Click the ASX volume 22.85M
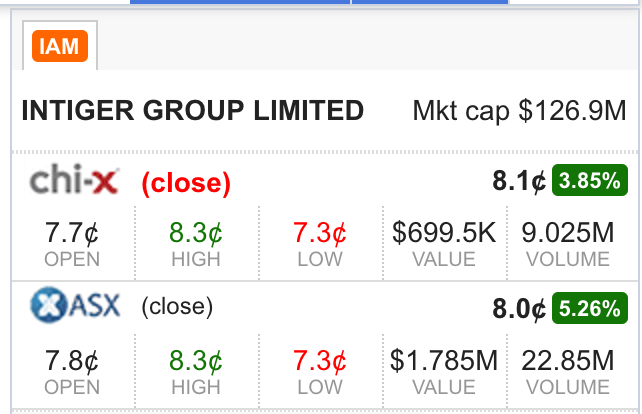 568,361
